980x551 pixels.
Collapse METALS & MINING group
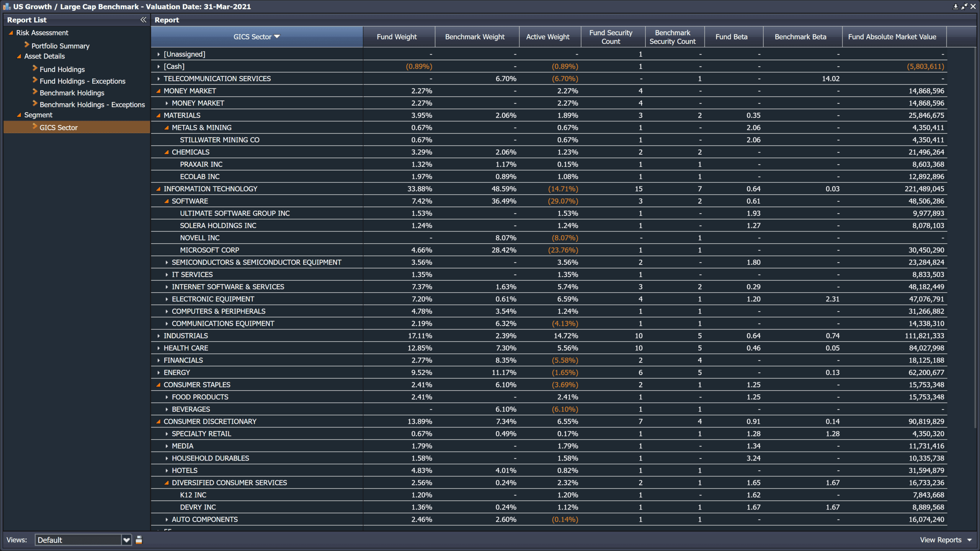pos(166,127)
